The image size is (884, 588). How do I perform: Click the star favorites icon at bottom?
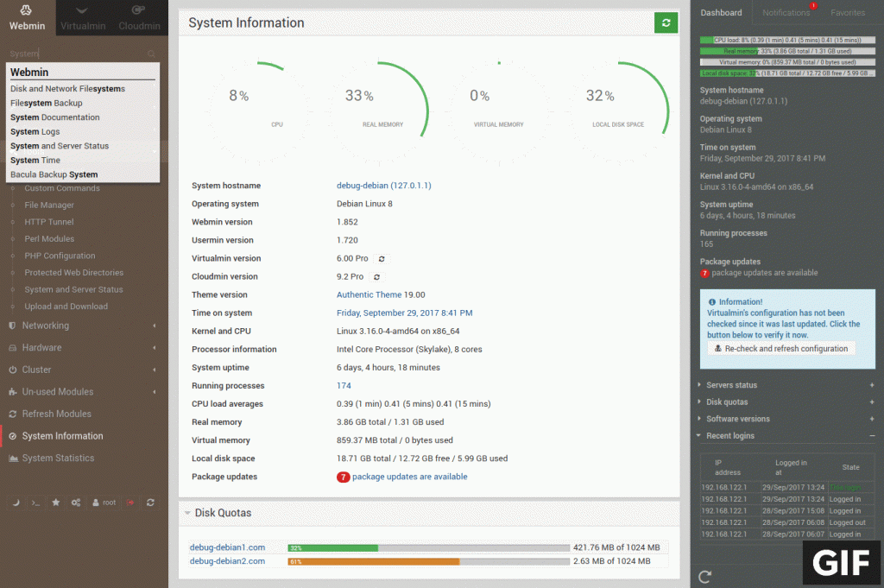(x=55, y=503)
